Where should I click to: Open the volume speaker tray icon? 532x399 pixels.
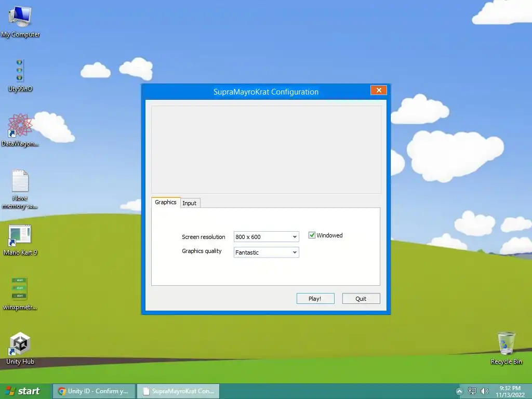pyautogui.click(x=484, y=391)
